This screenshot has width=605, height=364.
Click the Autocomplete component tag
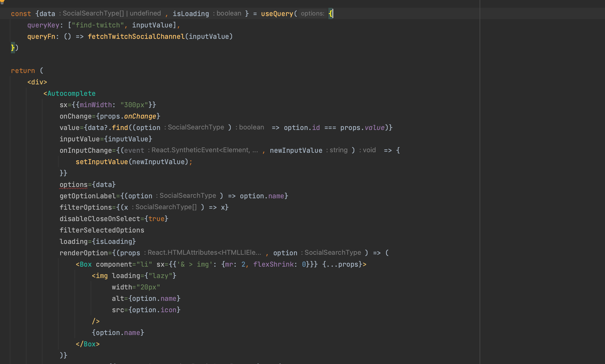pos(71,93)
